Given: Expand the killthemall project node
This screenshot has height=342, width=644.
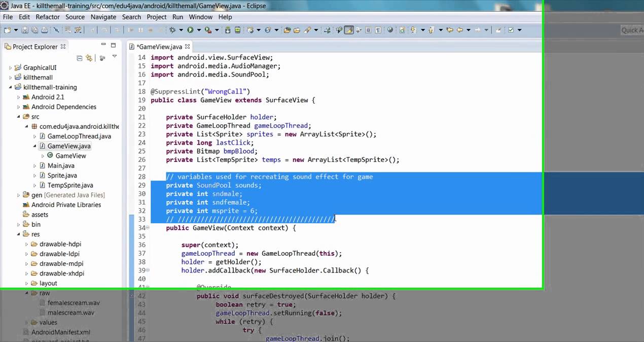Looking at the screenshot, I should click(10, 78).
